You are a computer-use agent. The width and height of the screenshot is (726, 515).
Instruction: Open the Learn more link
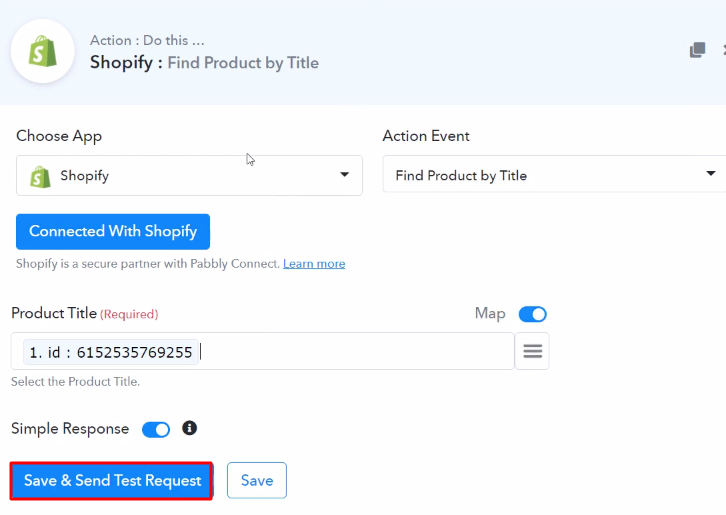pyautogui.click(x=314, y=264)
